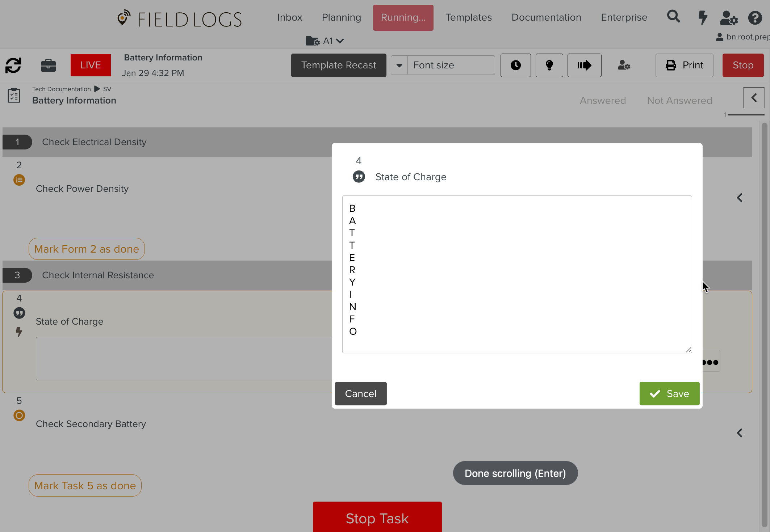
Task: Open the search magnifier icon
Action: coord(673,17)
